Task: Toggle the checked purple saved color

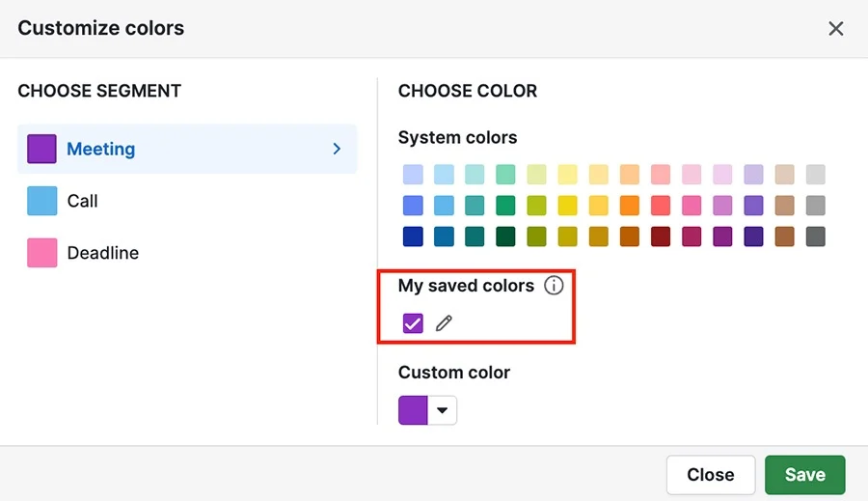Action: click(413, 323)
